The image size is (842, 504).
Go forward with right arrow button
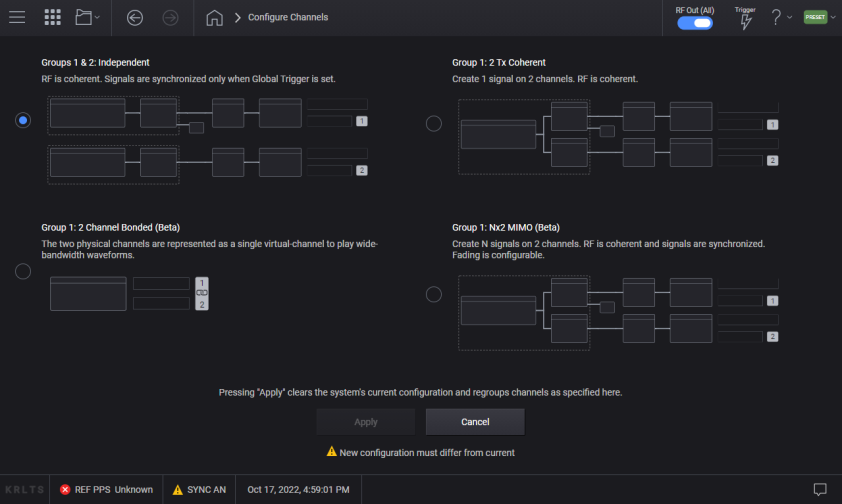point(170,18)
